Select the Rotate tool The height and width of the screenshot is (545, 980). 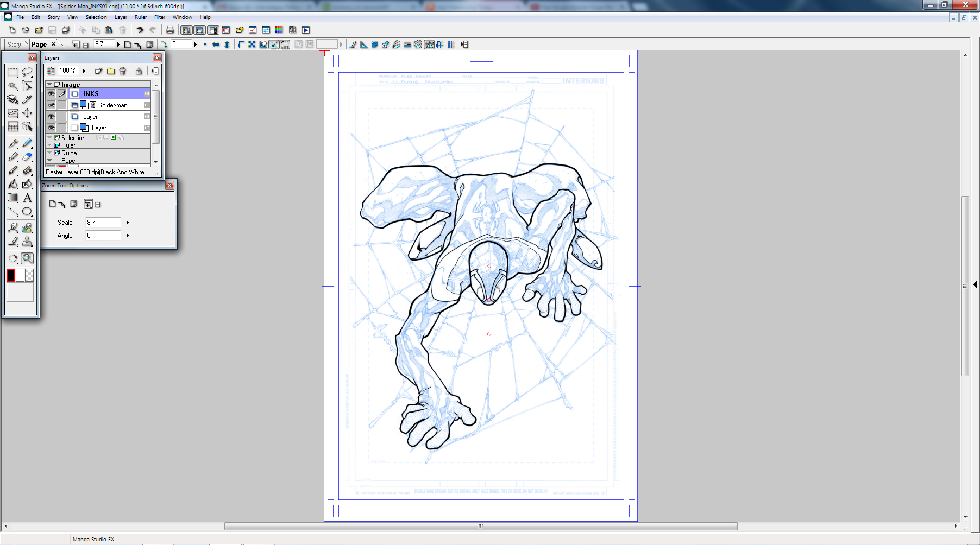coord(13,259)
